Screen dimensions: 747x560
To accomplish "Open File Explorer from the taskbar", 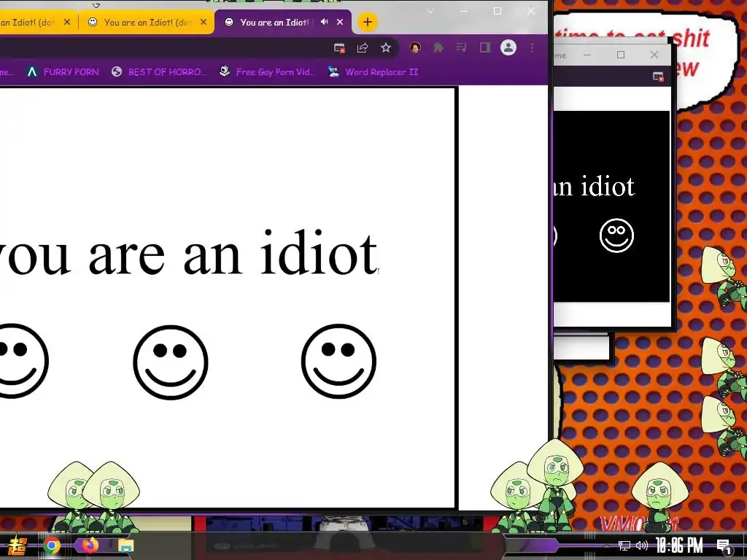I will coord(125,545).
